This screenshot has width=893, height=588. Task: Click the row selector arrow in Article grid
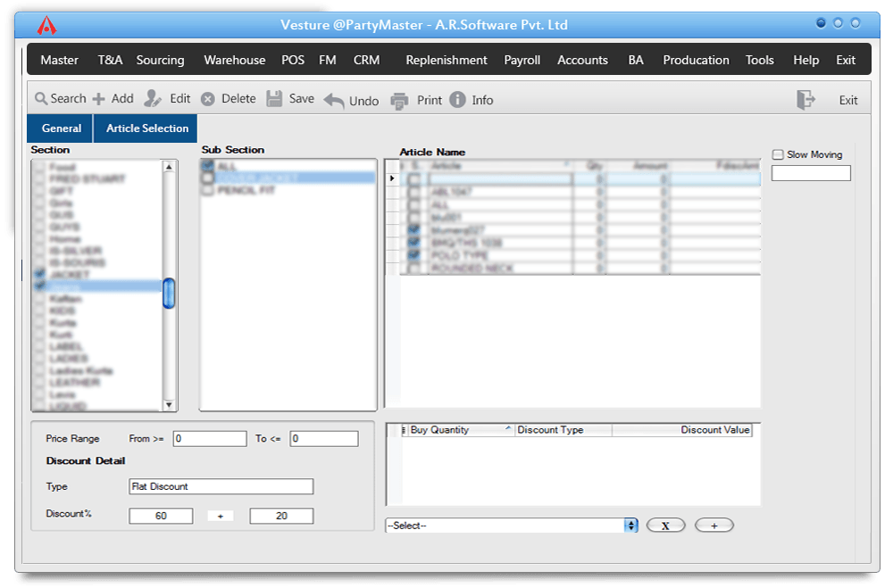pos(392,178)
